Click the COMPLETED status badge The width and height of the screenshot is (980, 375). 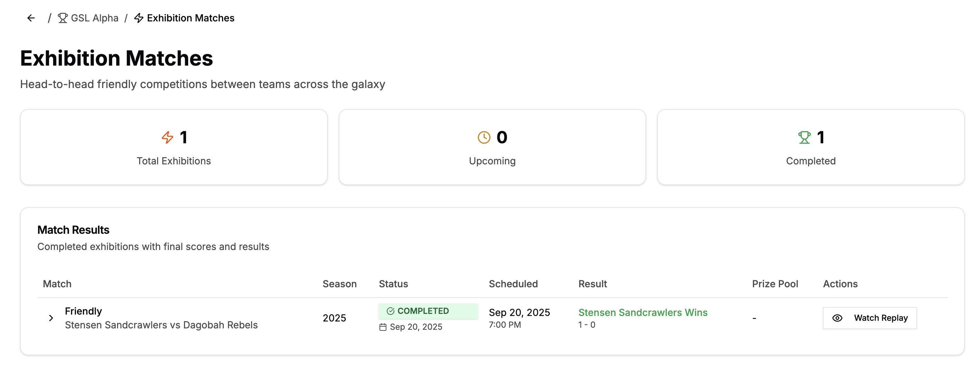[427, 311]
